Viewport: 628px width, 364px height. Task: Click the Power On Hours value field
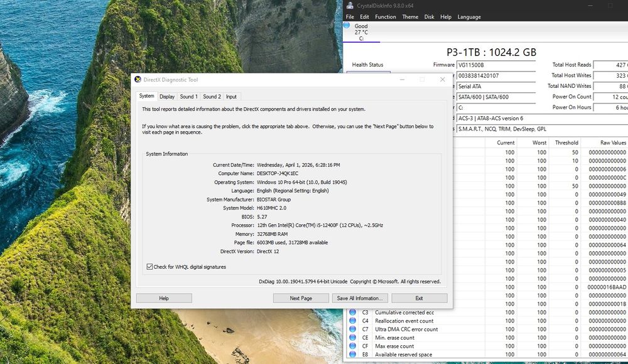(x=610, y=108)
